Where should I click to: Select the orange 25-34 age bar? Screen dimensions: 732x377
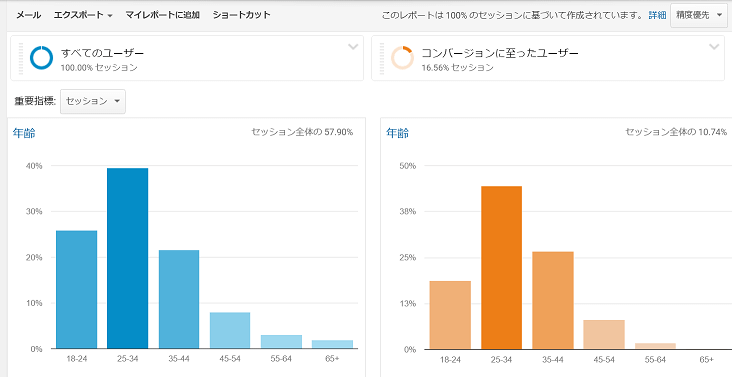(501, 268)
